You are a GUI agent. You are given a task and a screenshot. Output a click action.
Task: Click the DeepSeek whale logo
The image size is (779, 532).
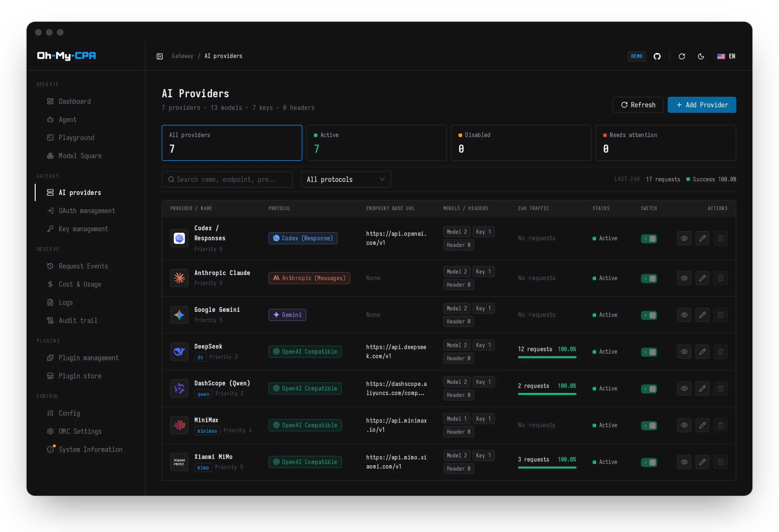pyautogui.click(x=179, y=352)
